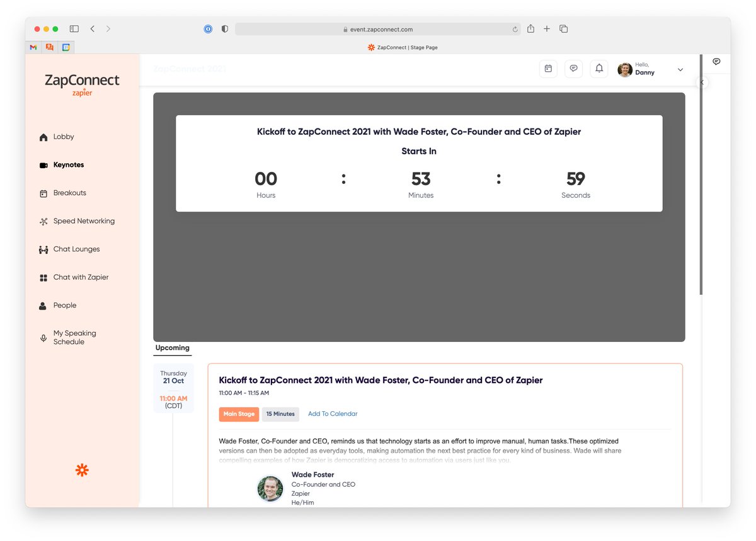Open the pinned Google Calendar tab
This screenshot has height=541, width=756.
point(66,47)
